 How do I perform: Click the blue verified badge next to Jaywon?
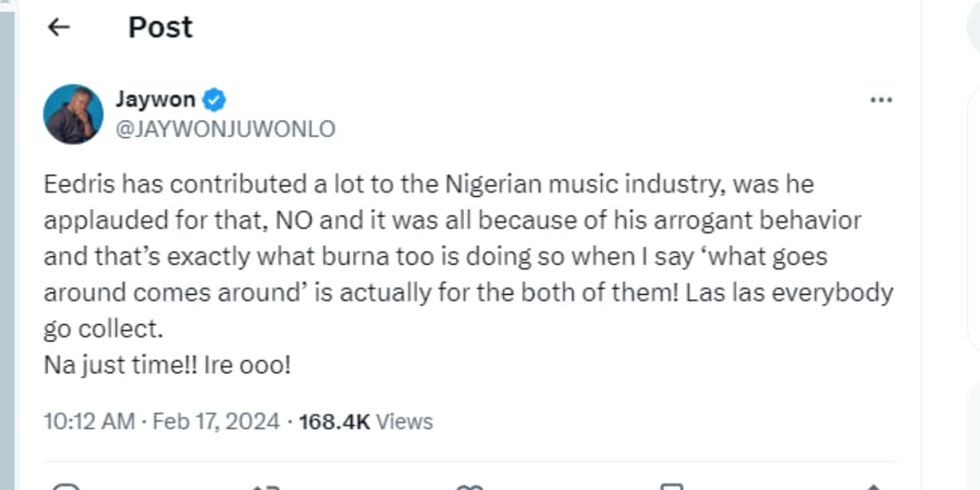tap(214, 100)
